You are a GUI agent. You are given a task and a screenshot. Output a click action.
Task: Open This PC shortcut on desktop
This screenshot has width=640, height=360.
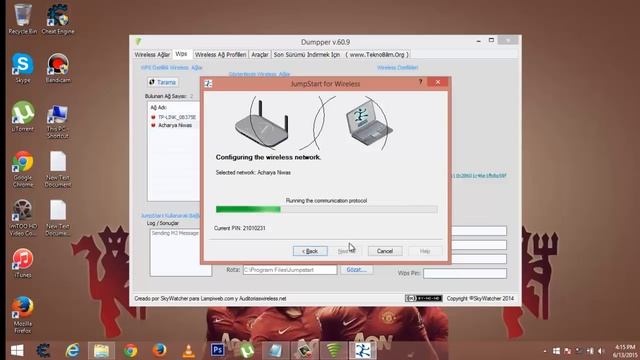point(58,122)
